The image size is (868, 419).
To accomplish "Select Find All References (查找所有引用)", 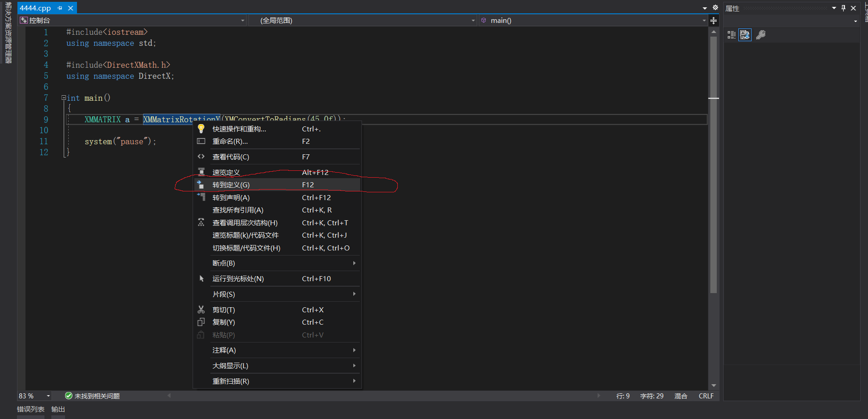I will click(277, 210).
